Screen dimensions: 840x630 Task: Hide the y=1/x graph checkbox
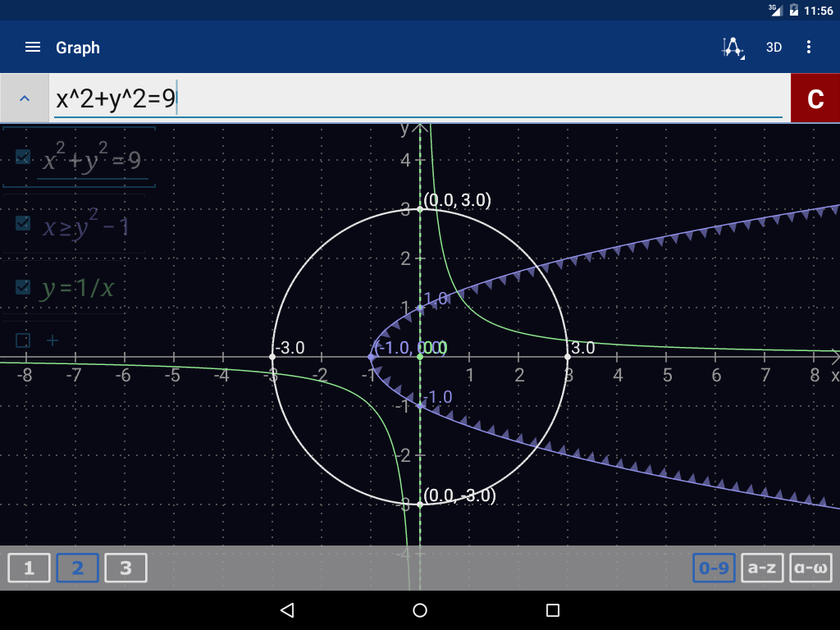(23, 287)
